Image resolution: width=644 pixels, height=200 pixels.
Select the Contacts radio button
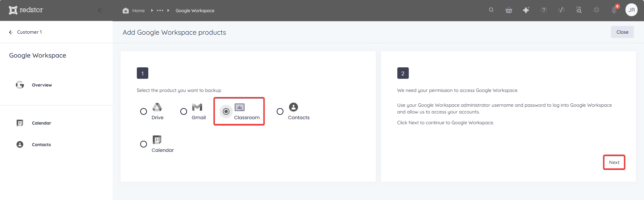tap(280, 111)
